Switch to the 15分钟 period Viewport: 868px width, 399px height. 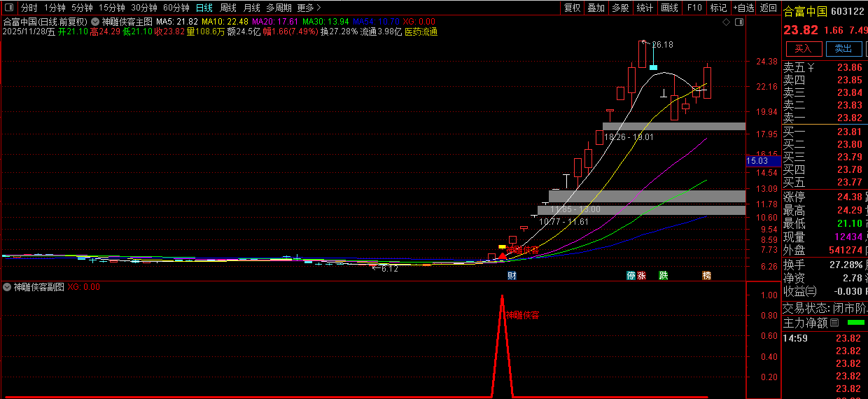(x=112, y=8)
